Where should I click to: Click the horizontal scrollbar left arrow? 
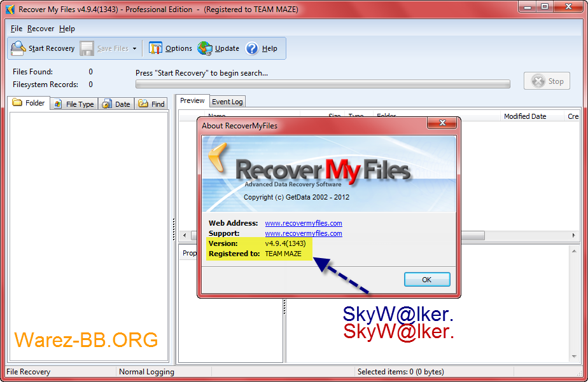(x=185, y=235)
